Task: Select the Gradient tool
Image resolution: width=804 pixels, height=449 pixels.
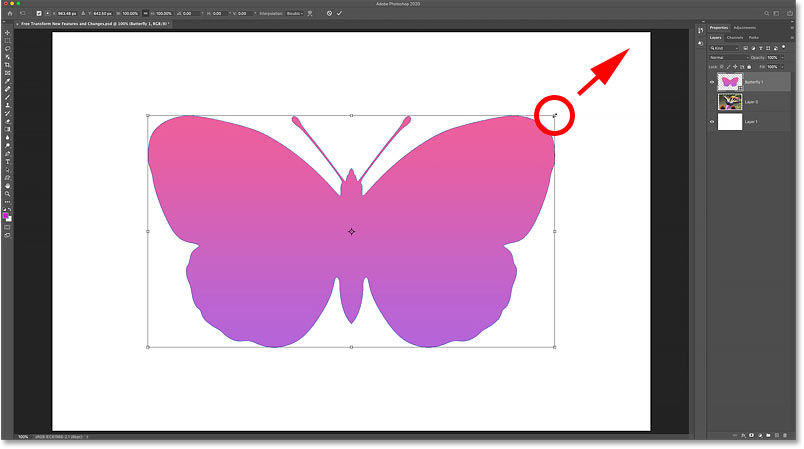Action: (8, 130)
